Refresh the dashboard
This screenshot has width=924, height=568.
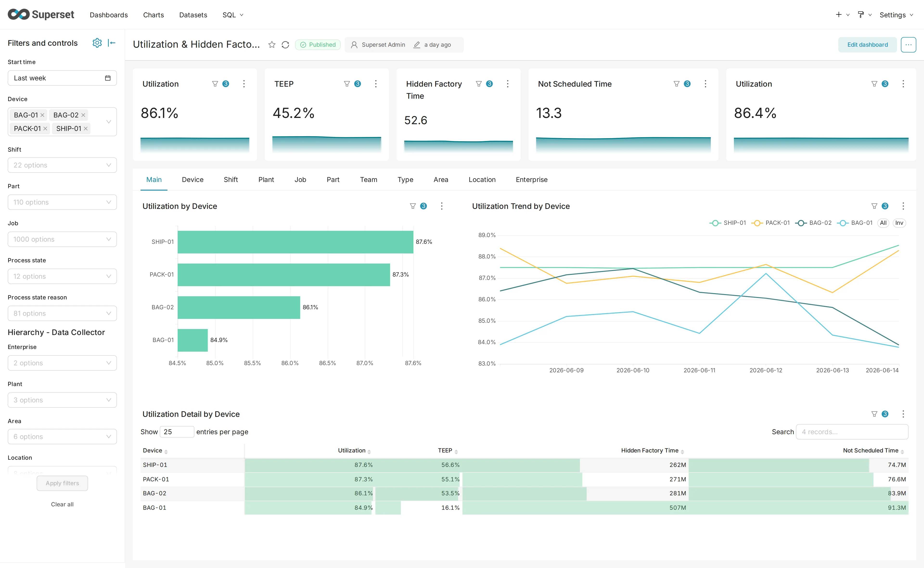(x=285, y=45)
